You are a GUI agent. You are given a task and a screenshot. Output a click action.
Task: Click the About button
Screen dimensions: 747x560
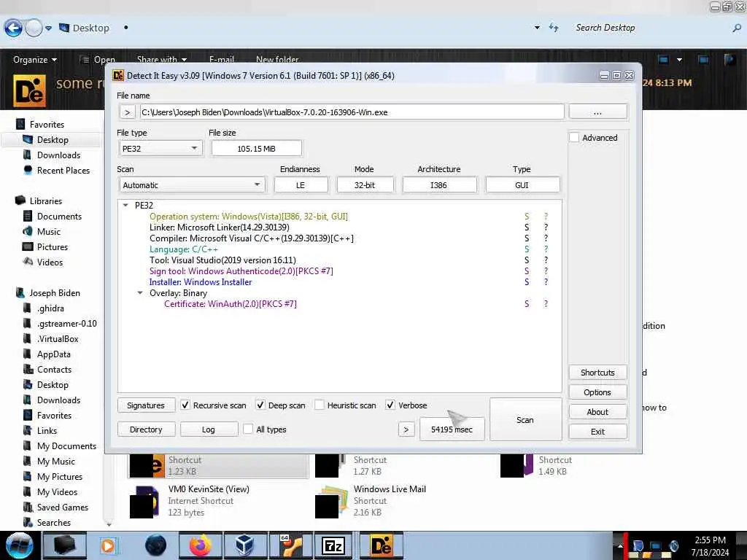pos(597,412)
